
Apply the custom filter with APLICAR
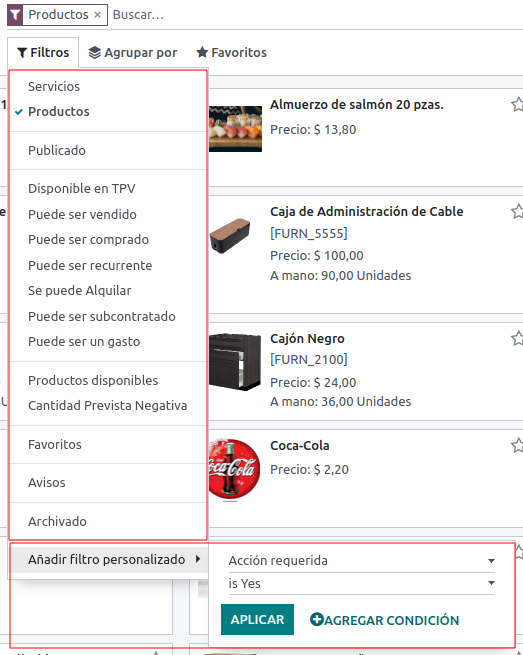(x=257, y=619)
